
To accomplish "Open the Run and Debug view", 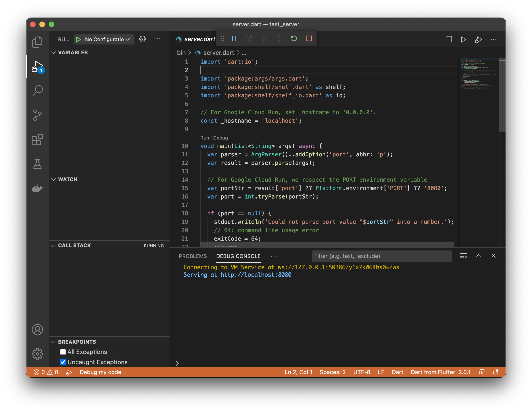I will (x=37, y=67).
